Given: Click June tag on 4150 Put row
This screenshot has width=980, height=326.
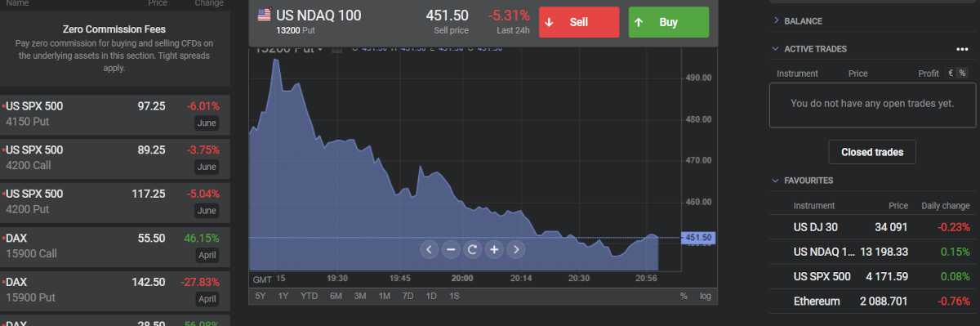Looking at the screenshot, I should (x=207, y=123).
